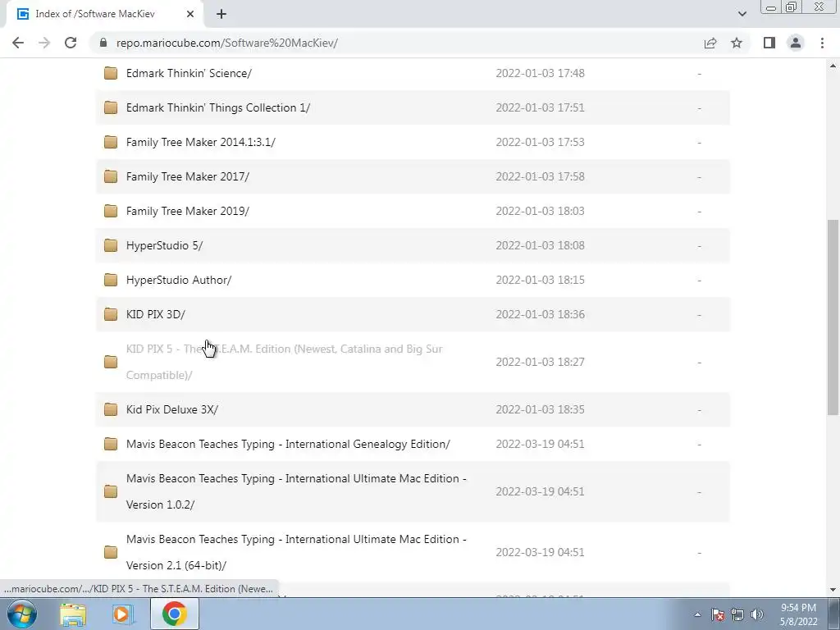Image resolution: width=840 pixels, height=630 pixels.
Task: Close the Index of /Software MacKiev tab
Action: (190, 14)
